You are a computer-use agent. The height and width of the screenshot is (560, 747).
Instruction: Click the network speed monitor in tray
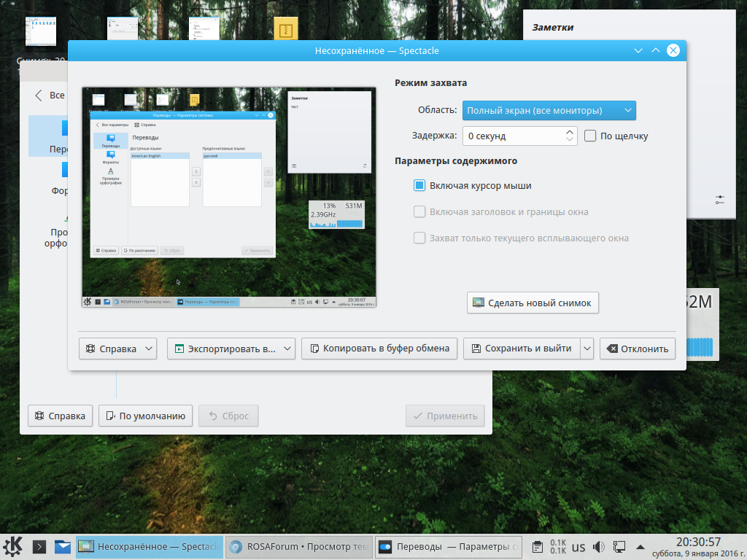pos(558,547)
